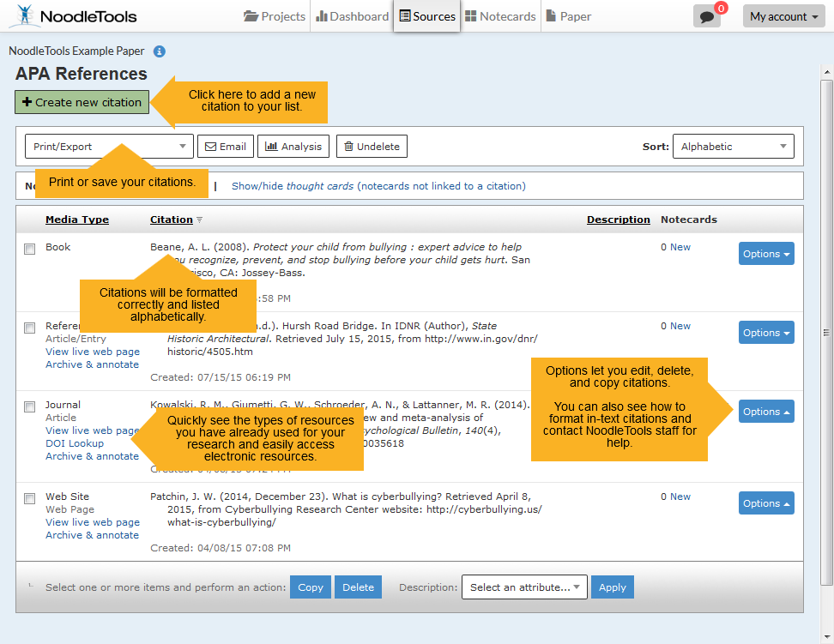Open Options for Hursh Road Bridge citation
Screen dimensions: 834x644
click(766, 333)
